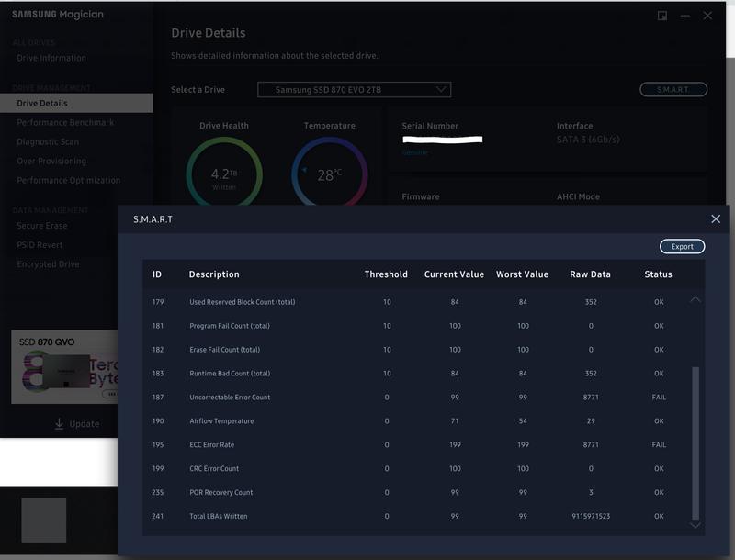
Task: Export the S.M.A.R.T data
Action: (x=682, y=246)
